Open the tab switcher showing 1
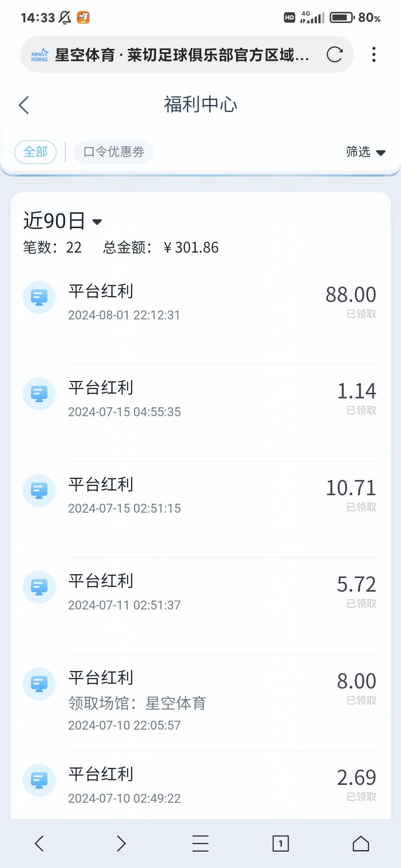This screenshot has height=868, width=401. tap(280, 844)
